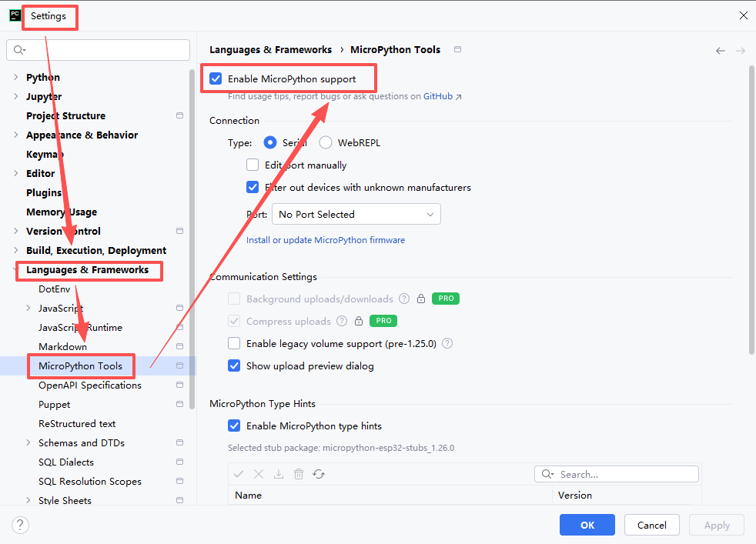
Task: Open the Keymap settings page
Action: (x=45, y=154)
